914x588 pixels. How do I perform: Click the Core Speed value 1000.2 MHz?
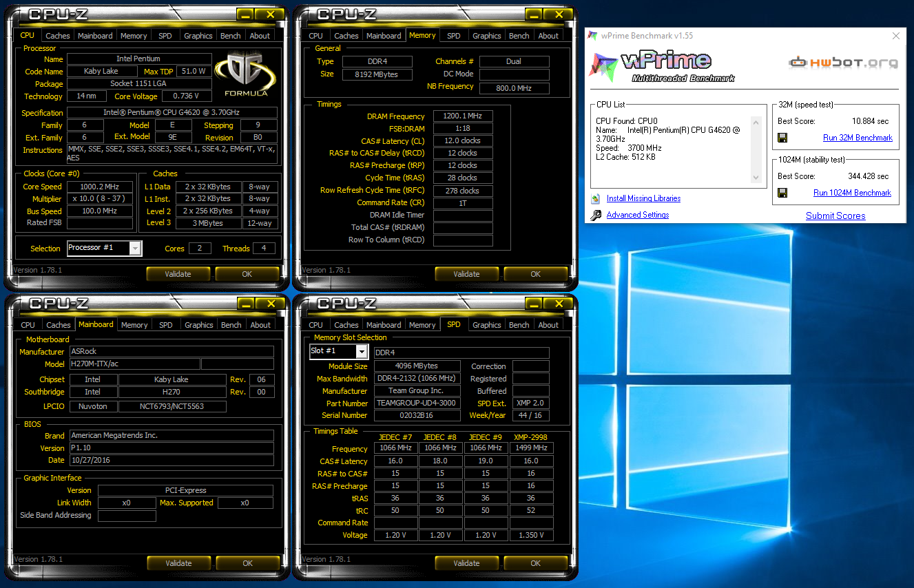100,187
